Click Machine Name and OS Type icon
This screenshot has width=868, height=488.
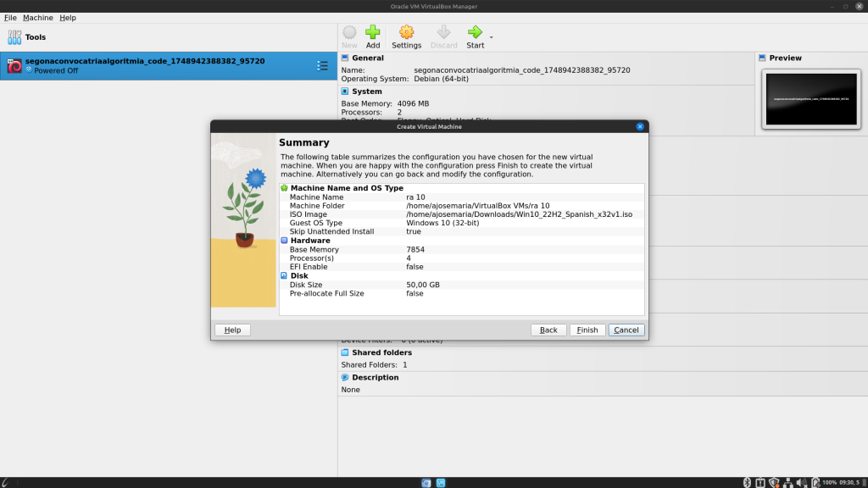[284, 188]
